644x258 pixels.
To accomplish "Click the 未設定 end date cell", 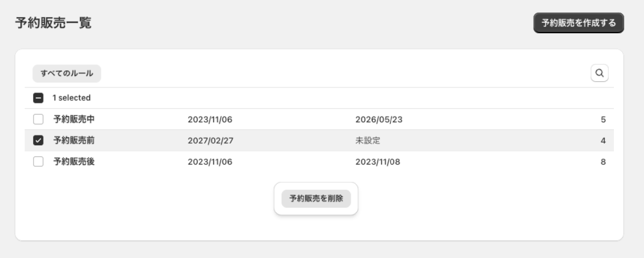I will (368, 141).
